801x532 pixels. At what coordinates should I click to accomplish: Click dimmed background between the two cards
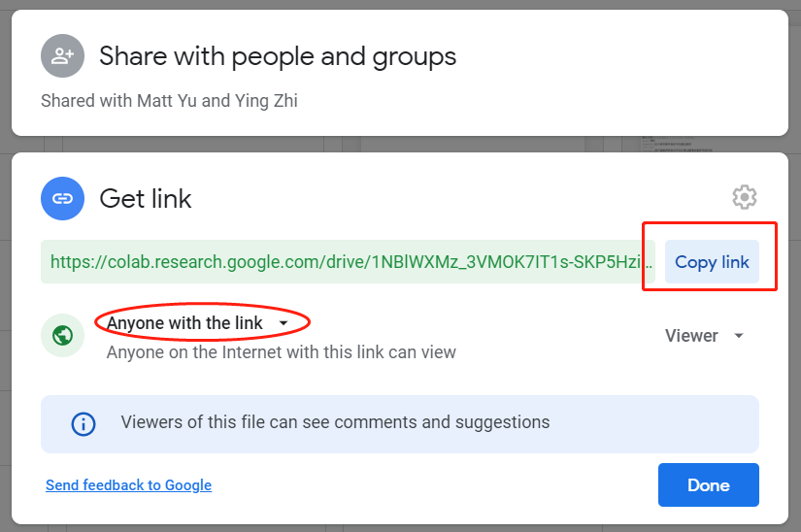(400, 144)
